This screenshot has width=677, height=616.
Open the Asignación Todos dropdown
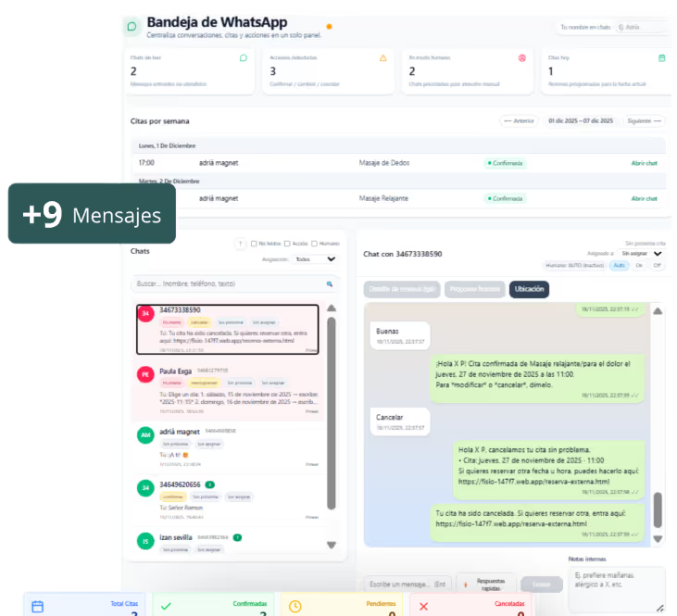click(315, 259)
